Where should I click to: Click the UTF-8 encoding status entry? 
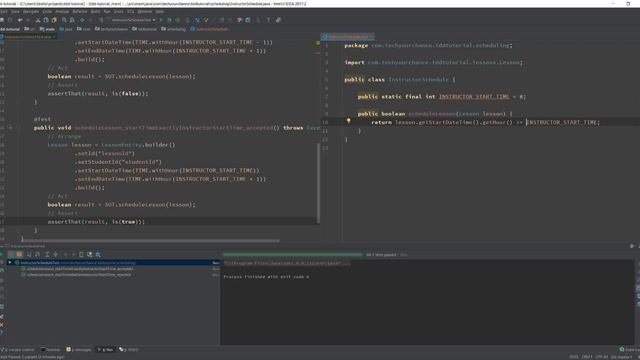(x=602, y=357)
